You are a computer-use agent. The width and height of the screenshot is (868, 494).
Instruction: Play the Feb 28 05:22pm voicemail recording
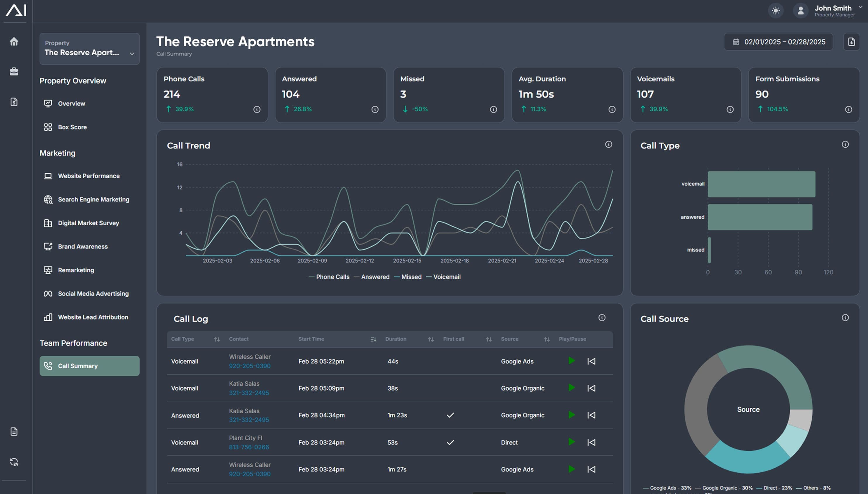(572, 361)
